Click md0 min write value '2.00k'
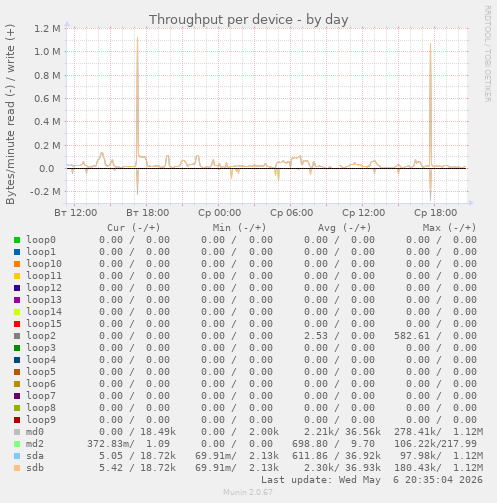The width and height of the screenshot is (497, 503). (x=264, y=432)
